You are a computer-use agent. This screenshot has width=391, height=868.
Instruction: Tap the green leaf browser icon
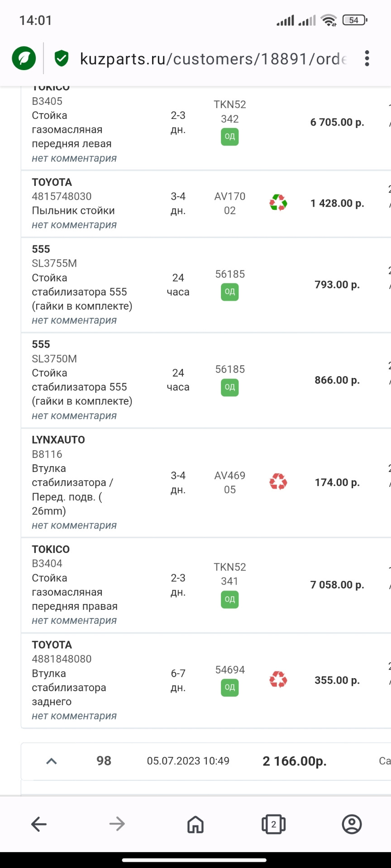click(x=24, y=58)
